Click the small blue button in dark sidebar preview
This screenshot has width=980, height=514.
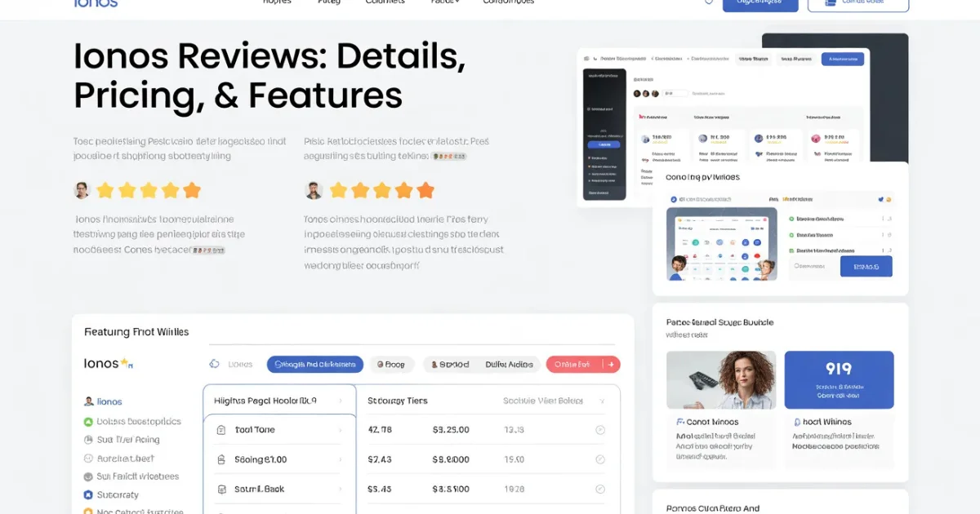point(604,144)
